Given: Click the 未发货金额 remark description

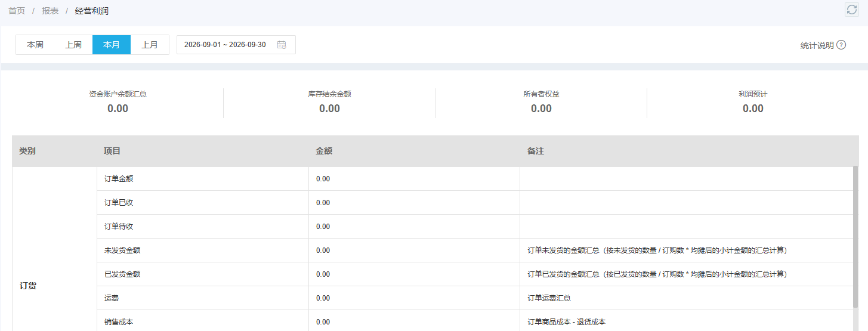Looking at the screenshot, I should pyautogui.click(x=657, y=250).
